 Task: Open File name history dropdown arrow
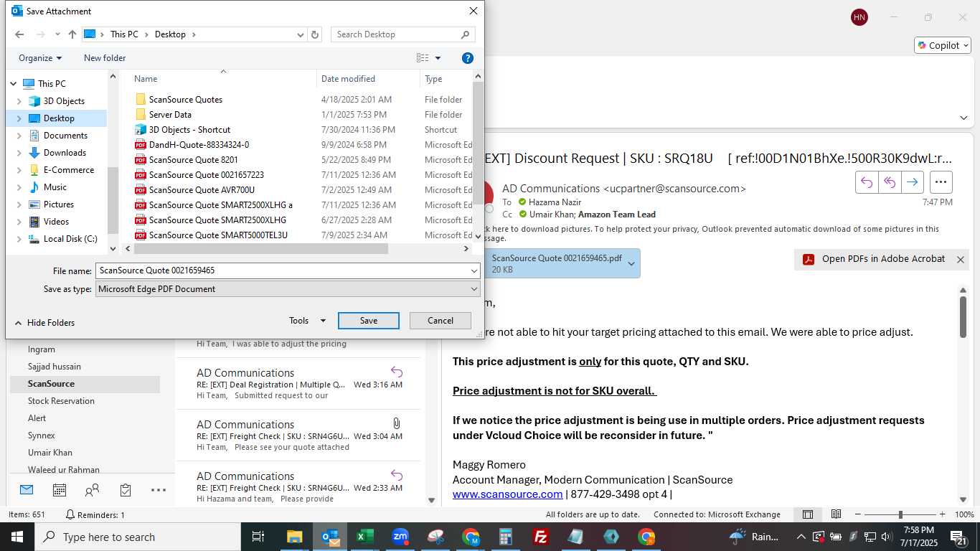pos(473,271)
